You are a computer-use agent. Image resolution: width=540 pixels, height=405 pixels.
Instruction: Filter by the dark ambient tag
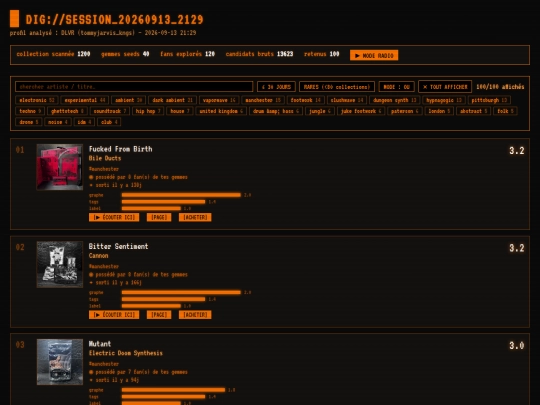(173, 100)
